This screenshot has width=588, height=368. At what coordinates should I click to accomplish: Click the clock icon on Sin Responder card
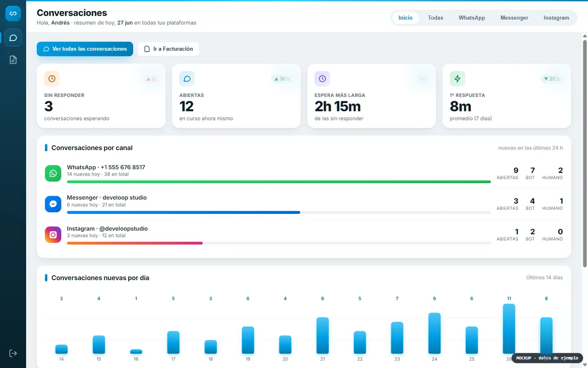(52, 79)
